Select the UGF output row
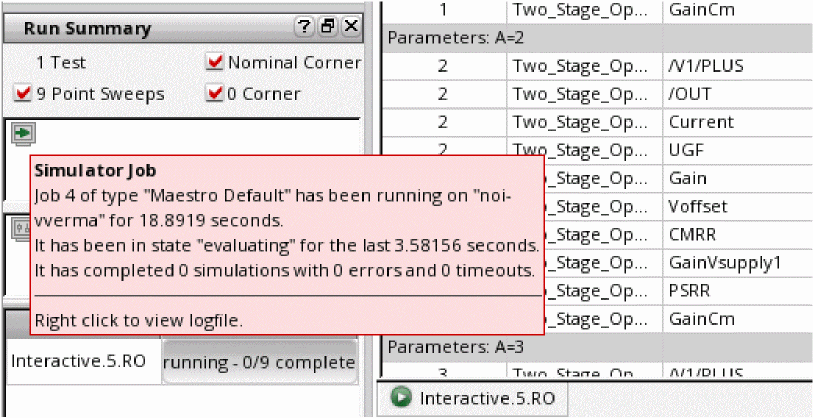 (686, 150)
